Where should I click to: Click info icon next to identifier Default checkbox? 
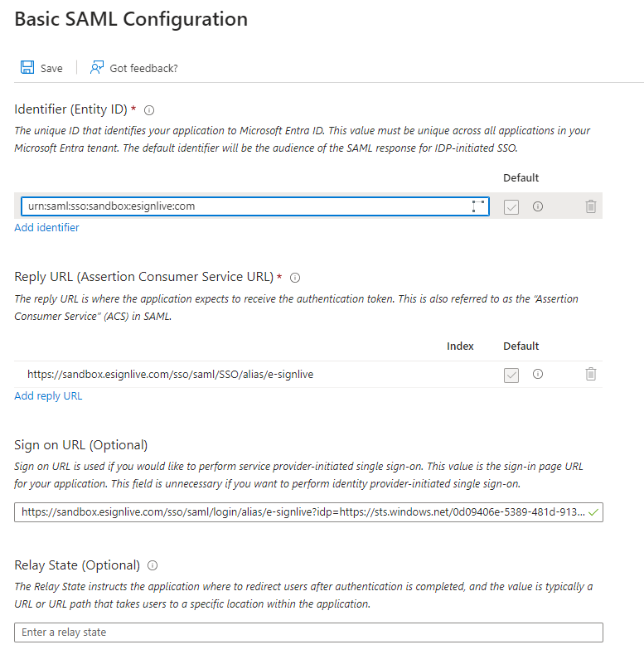point(538,206)
